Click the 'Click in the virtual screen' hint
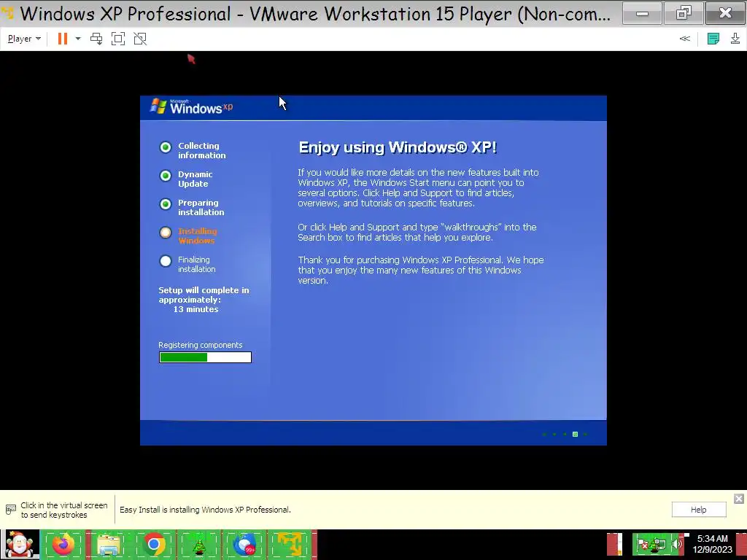747x560 pixels. coord(64,510)
